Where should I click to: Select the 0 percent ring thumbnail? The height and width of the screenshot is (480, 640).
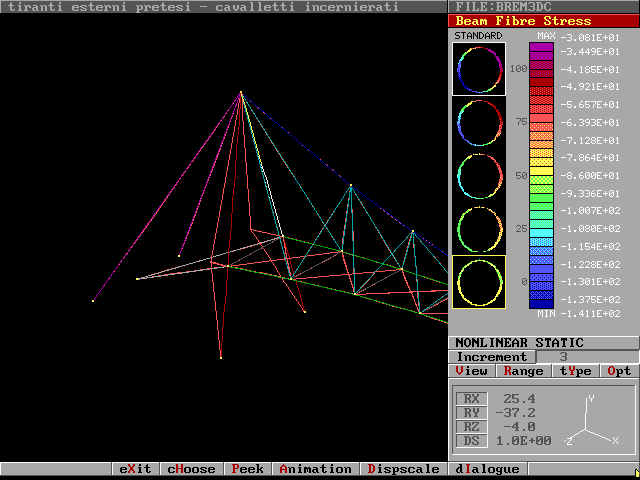click(479, 282)
